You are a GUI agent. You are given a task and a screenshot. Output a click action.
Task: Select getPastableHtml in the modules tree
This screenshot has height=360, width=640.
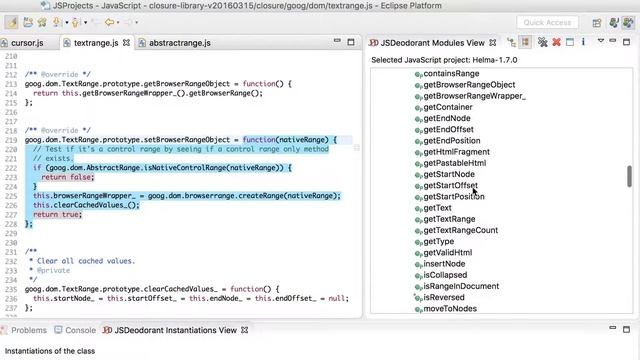coord(454,163)
